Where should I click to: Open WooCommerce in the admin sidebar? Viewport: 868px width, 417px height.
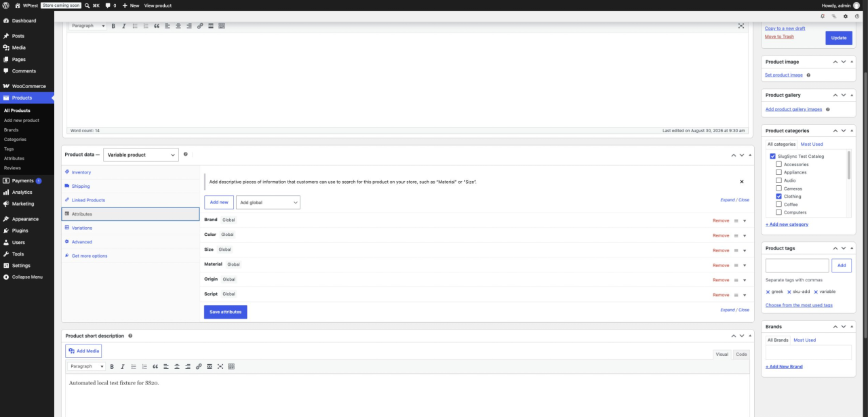click(27, 86)
